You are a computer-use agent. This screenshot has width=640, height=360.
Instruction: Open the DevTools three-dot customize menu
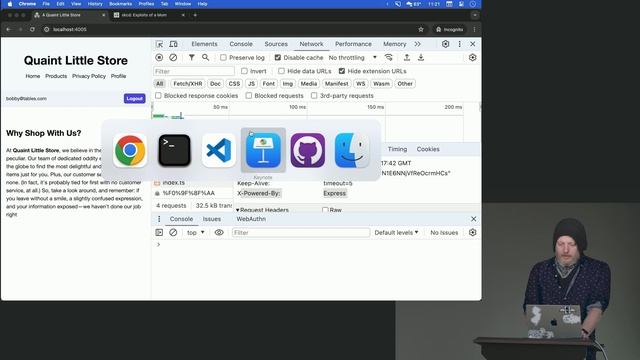(x=460, y=44)
